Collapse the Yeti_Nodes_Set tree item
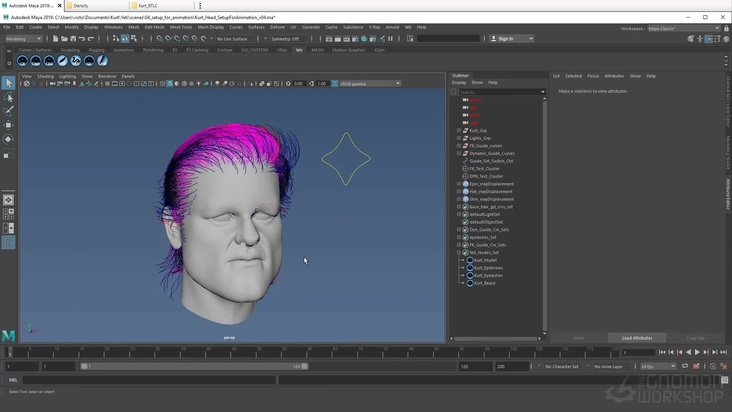 coord(459,252)
